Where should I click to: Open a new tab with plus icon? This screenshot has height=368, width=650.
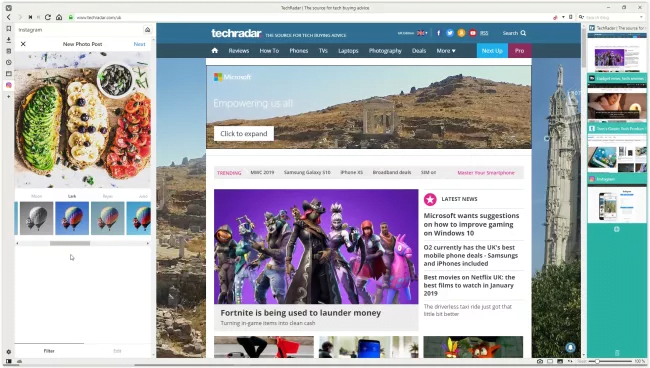(617, 229)
